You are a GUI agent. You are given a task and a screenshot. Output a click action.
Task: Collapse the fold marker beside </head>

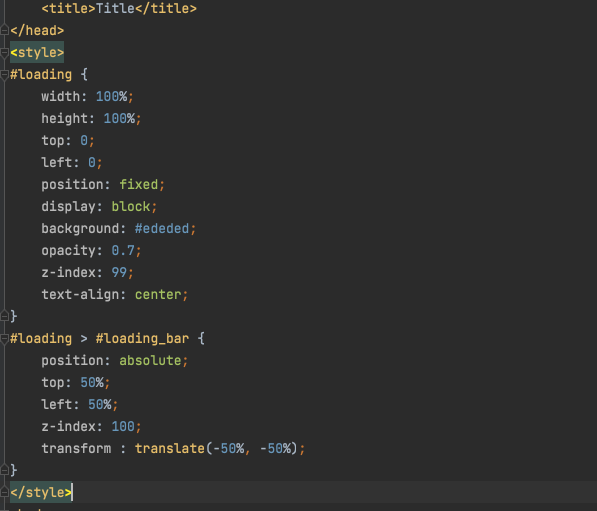click(4, 30)
